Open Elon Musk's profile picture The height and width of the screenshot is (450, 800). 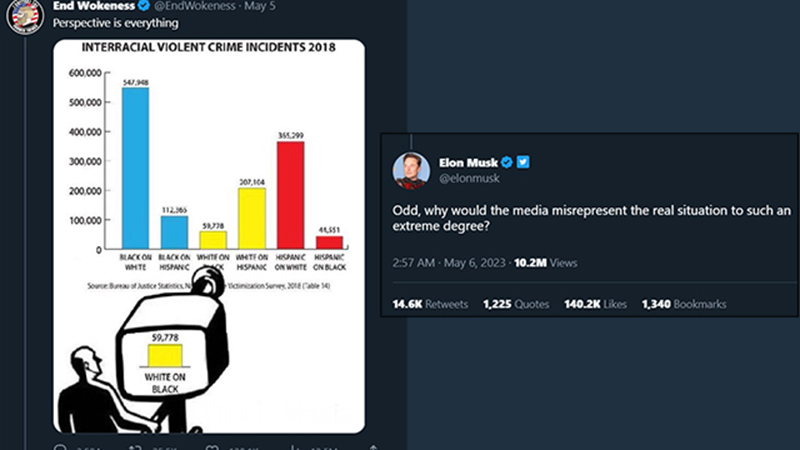(x=411, y=170)
